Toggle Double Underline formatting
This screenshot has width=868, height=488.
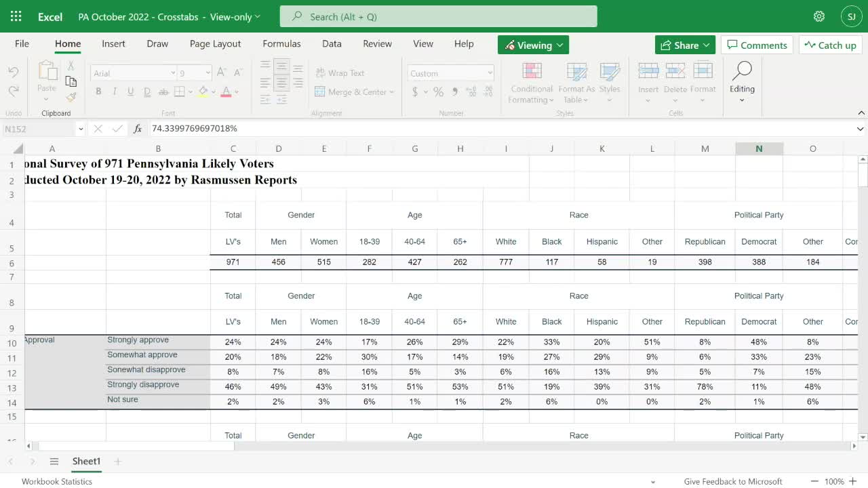[x=146, y=91]
